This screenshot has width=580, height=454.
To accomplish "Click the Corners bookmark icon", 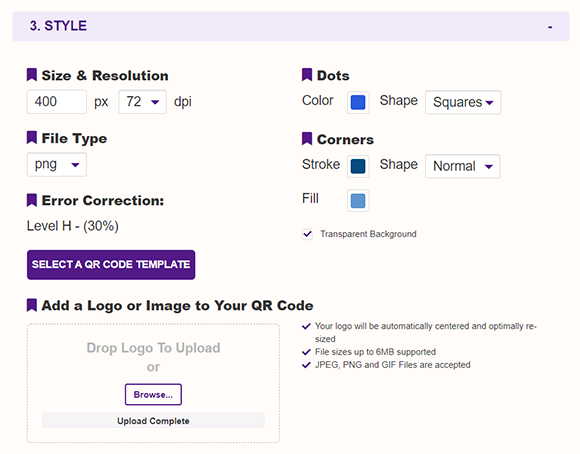I will [307, 139].
